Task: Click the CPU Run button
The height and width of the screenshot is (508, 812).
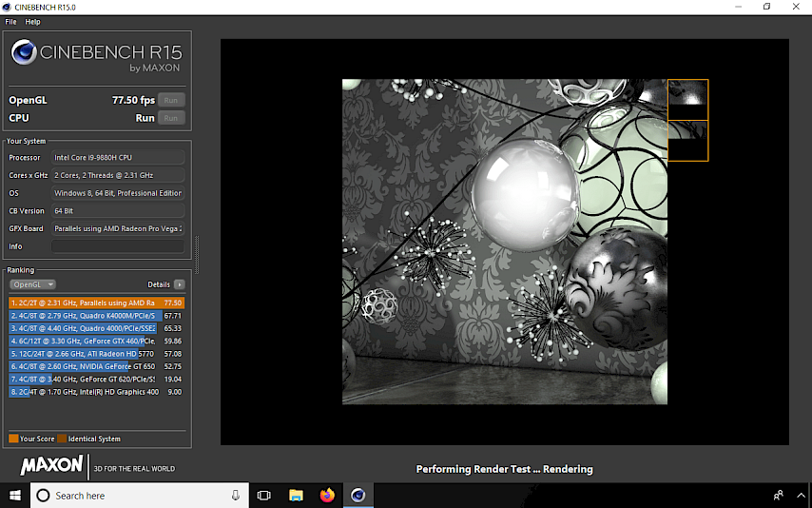Action: coord(171,118)
